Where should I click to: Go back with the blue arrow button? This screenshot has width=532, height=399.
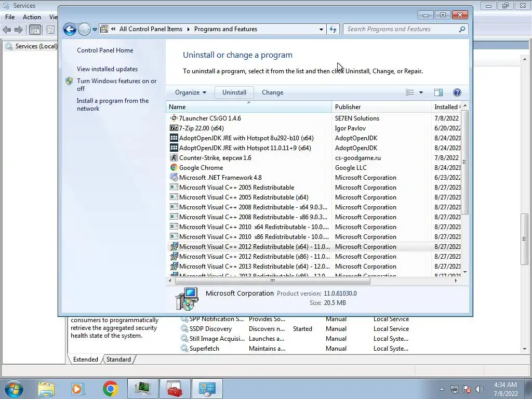70,29
